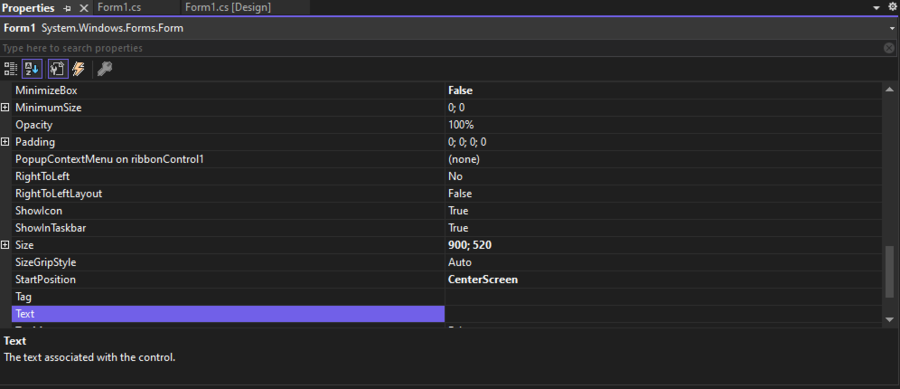Viewport: 900px width, 389px height.
Task: Show the Properties page icon
Action: coord(59,69)
